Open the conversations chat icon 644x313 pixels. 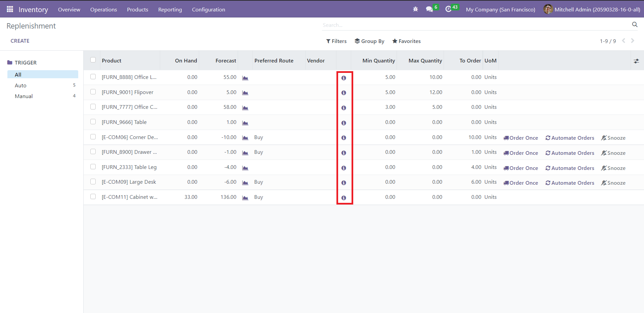click(x=429, y=9)
